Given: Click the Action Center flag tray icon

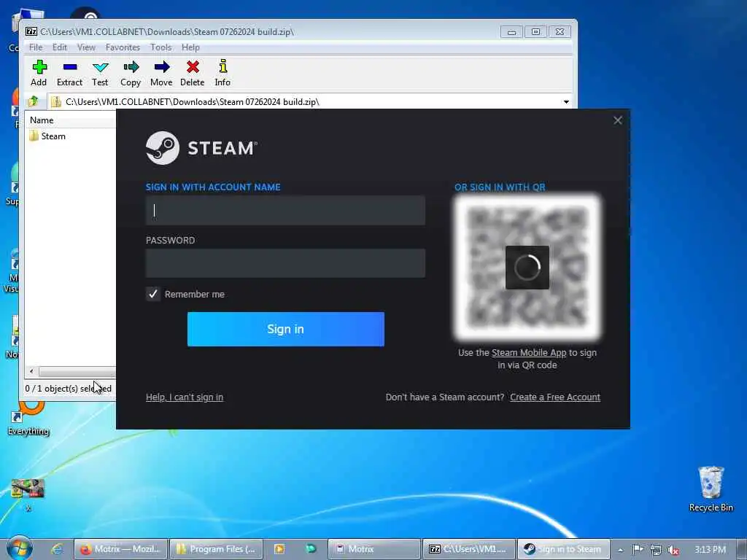Looking at the screenshot, I should pyautogui.click(x=638, y=550).
